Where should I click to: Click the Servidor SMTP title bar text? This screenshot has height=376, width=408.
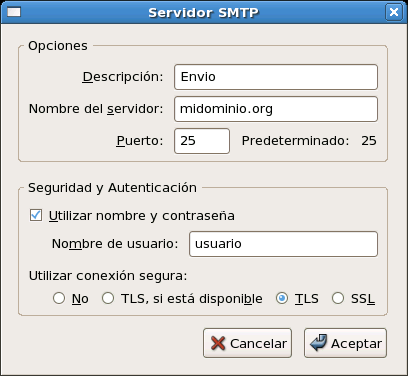click(x=204, y=13)
